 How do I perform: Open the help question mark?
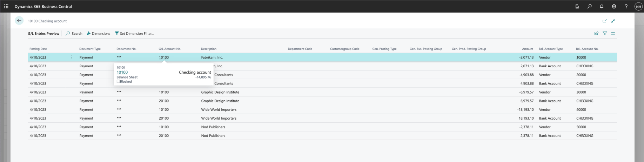[626, 6]
